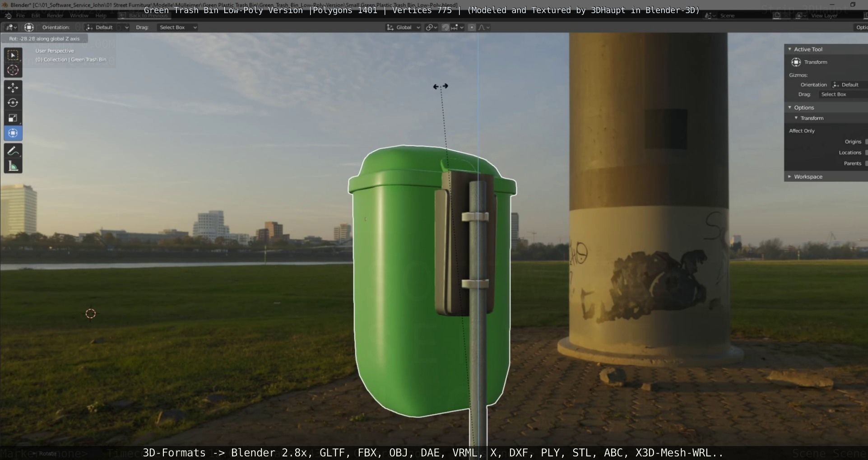Pick the Scale tool
The width and height of the screenshot is (868, 460).
[x=13, y=118]
